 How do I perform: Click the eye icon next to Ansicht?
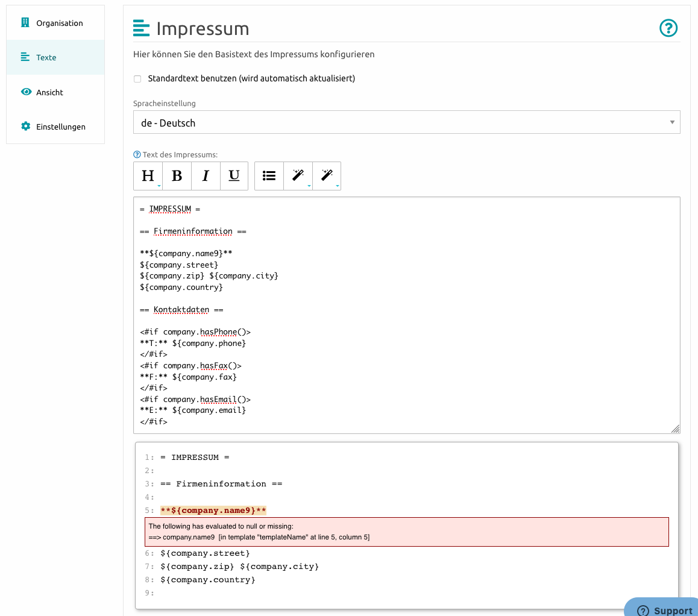coord(25,92)
